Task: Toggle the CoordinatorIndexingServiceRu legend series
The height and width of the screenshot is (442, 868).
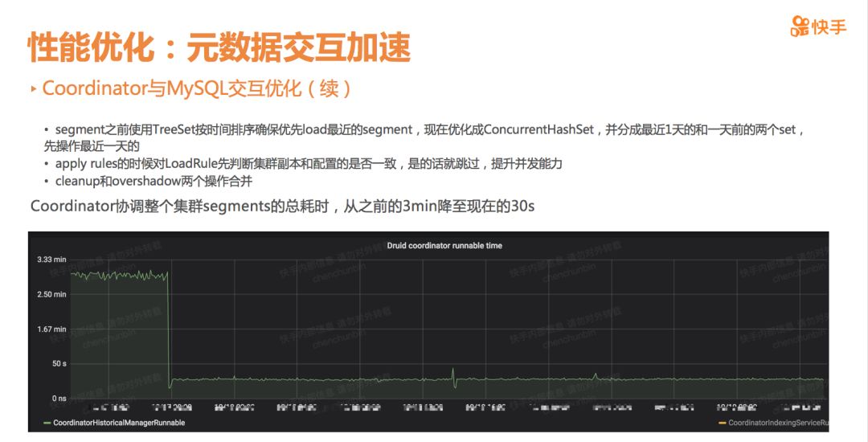Action: coord(773,423)
